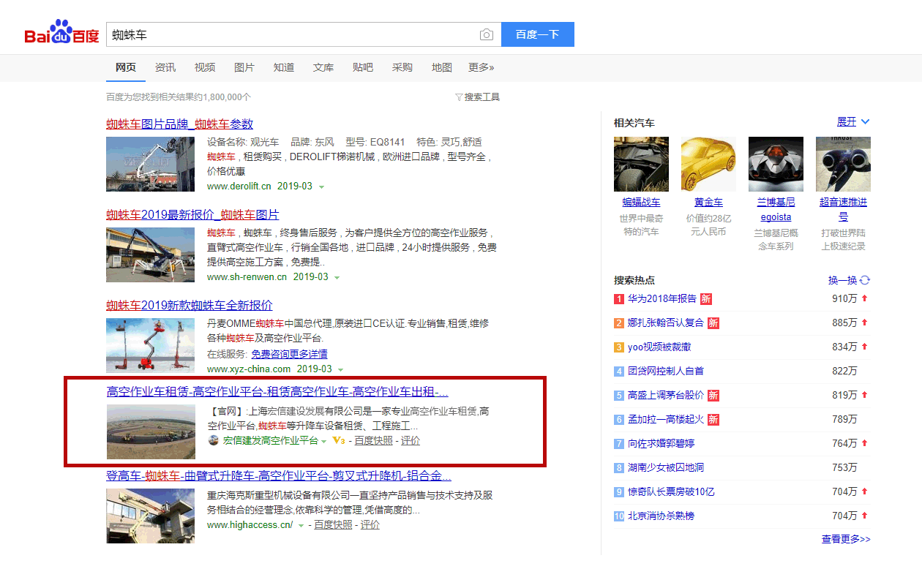Open hot search 高盛上调茅台股价
Viewport: 922px width, 588px height.
click(666, 395)
